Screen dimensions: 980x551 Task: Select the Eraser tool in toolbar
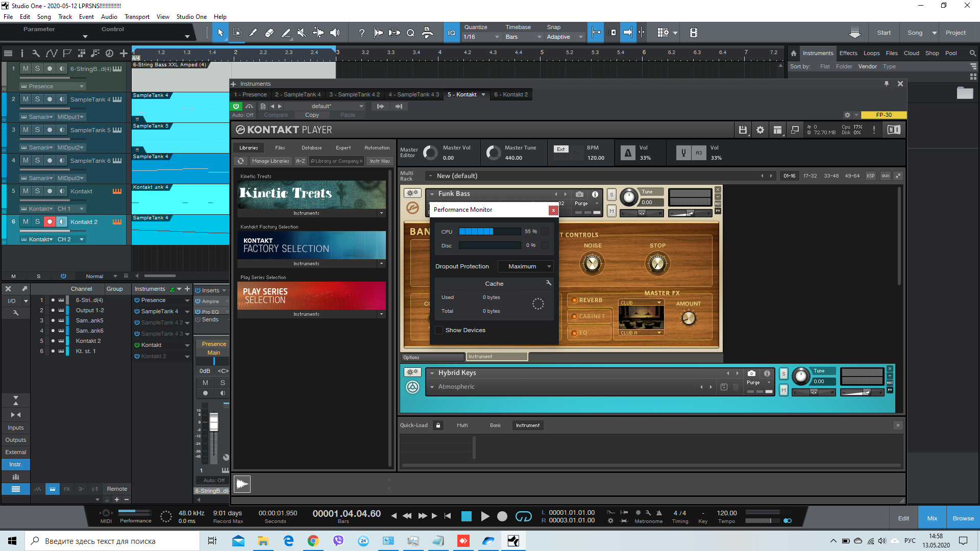click(x=269, y=33)
